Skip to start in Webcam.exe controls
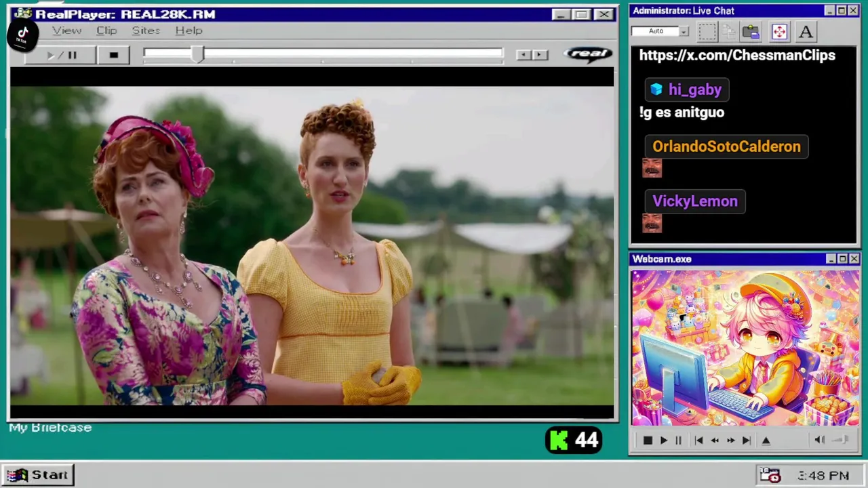The width and height of the screenshot is (868, 488). click(x=698, y=441)
